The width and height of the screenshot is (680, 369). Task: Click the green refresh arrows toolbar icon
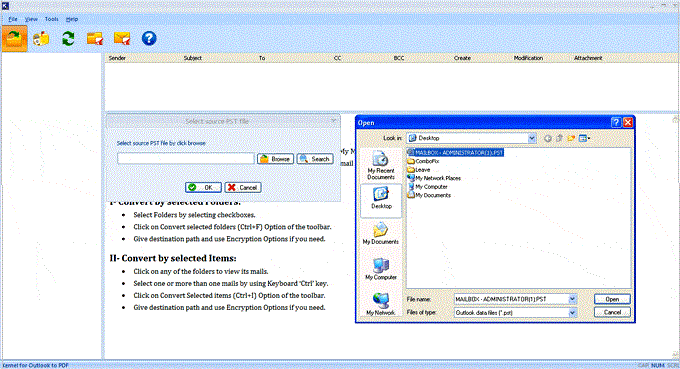[68, 39]
